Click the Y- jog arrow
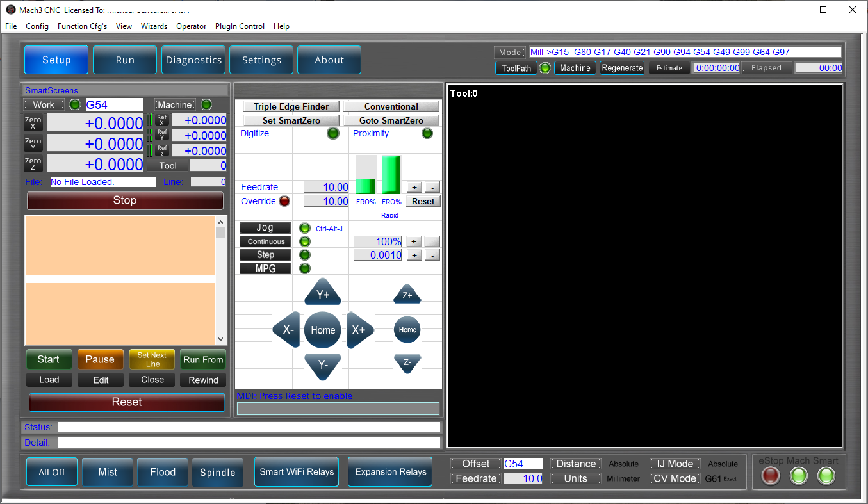The image size is (868, 504). 323,366
